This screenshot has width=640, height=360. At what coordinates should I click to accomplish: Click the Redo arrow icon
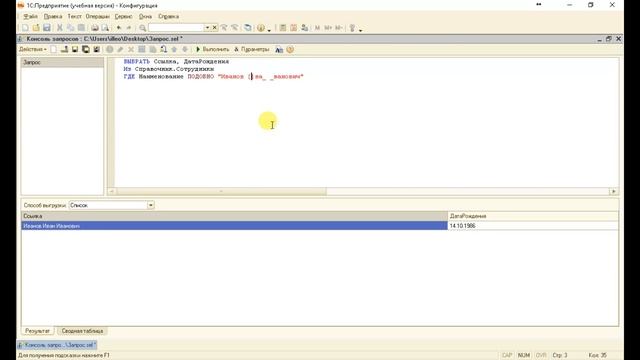(129, 28)
